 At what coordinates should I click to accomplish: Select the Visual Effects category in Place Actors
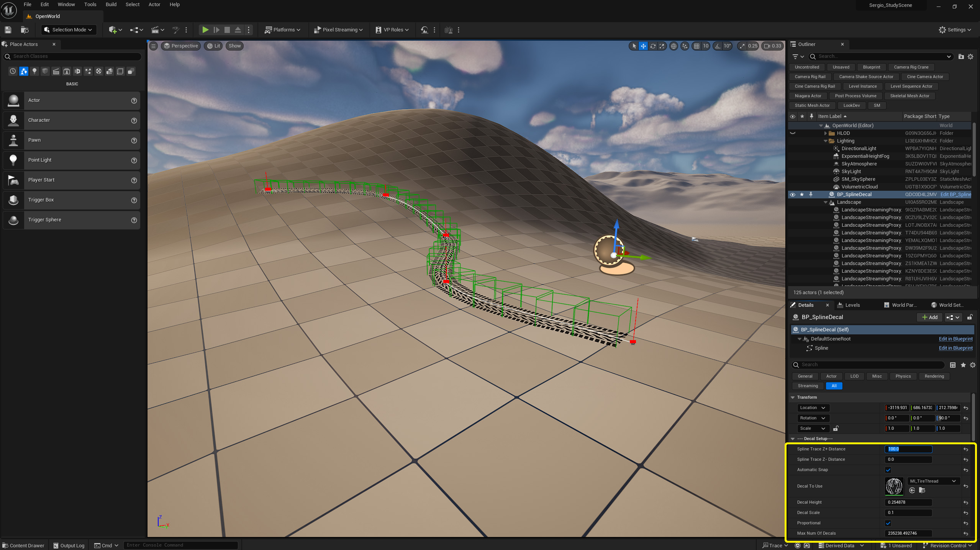point(88,71)
